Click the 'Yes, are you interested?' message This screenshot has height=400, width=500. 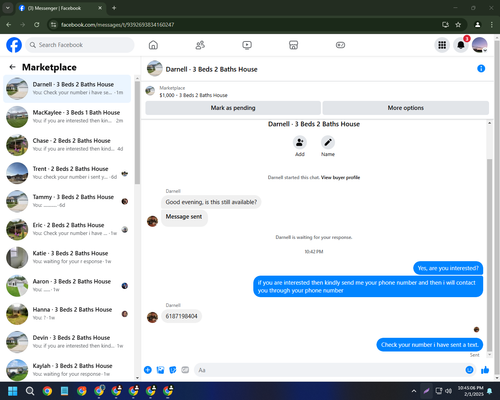click(448, 268)
